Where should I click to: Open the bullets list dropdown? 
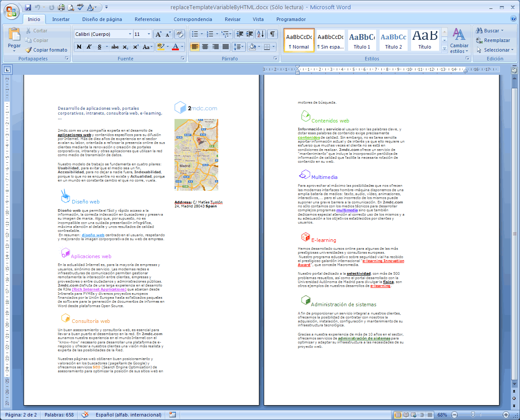click(202, 34)
